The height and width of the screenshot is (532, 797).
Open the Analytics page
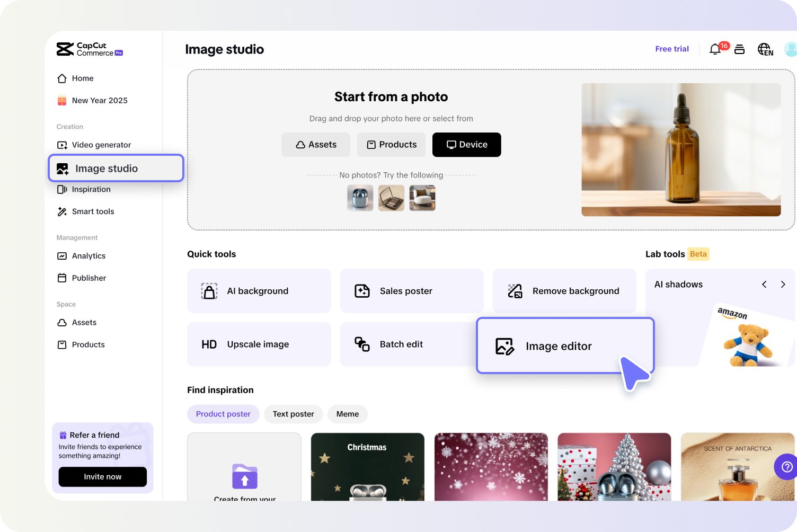coord(88,256)
